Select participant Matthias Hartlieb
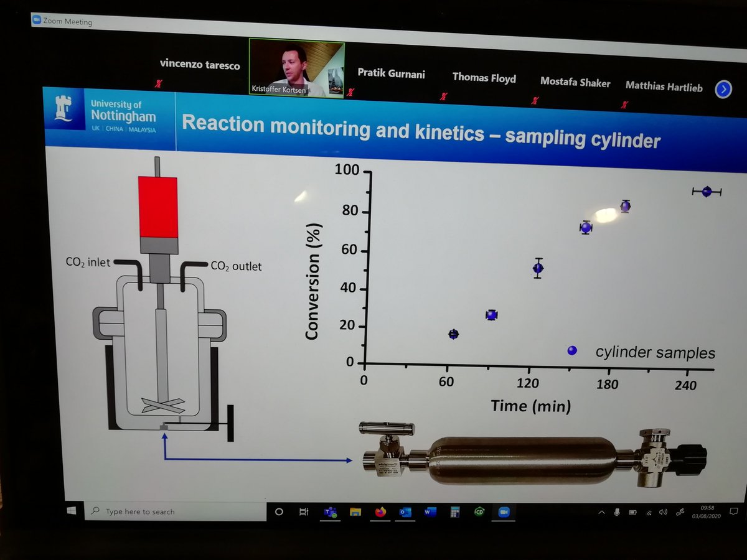 664,86
